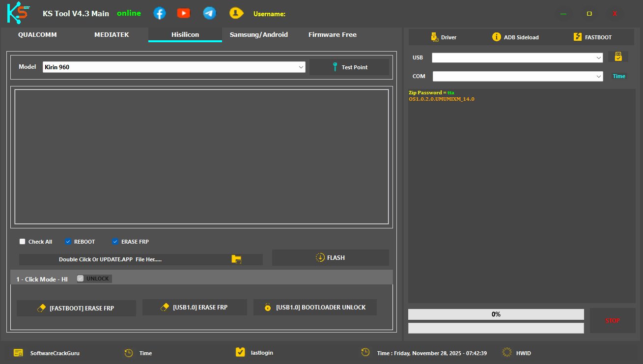
Task: Toggle the UNLOCK option in 1-Click Mode
Action: (x=80, y=278)
